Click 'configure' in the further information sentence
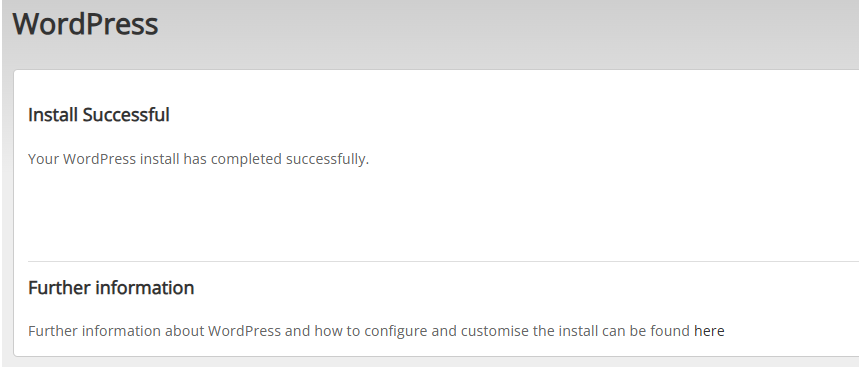Viewport: 859px width, 367px height. point(396,331)
